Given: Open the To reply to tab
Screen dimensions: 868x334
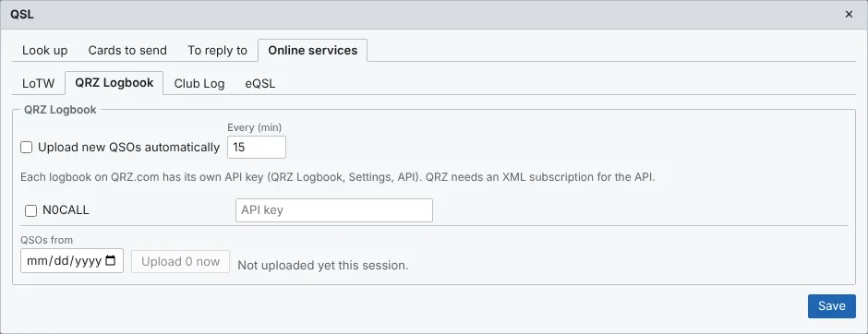Looking at the screenshot, I should click(x=217, y=51).
